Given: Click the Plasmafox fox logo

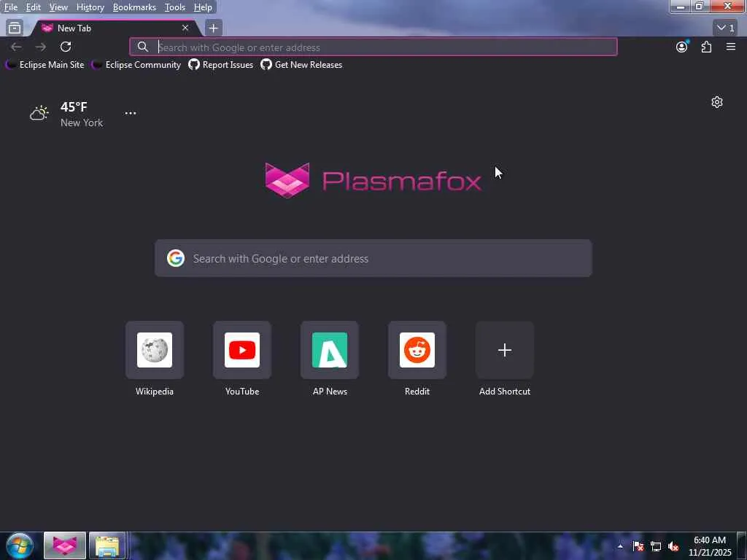Looking at the screenshot, I should pyautogui.click(x=287, y=180).
